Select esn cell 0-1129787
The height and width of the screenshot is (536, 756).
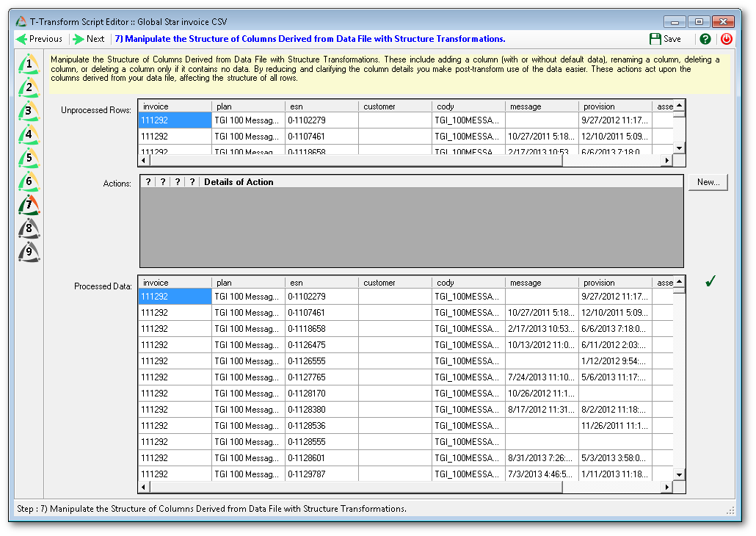point(321,474)
